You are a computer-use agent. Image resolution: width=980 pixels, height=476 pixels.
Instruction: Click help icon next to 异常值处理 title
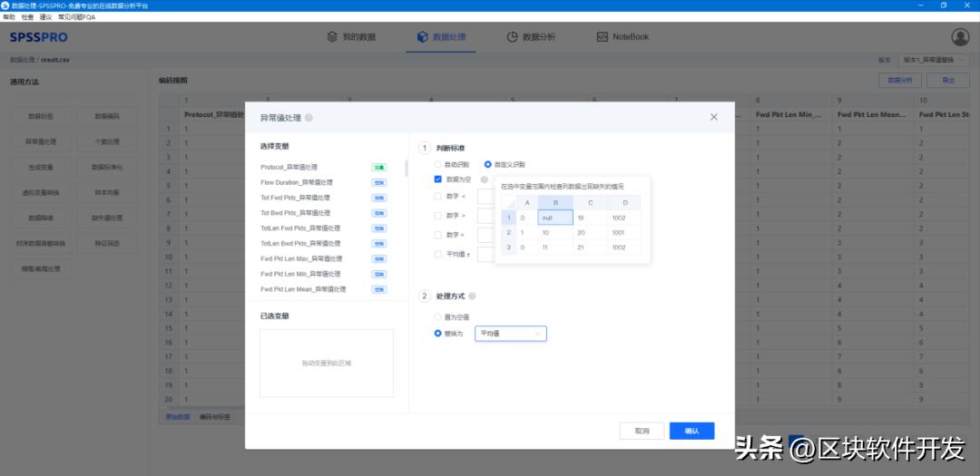tap(309, 118)
